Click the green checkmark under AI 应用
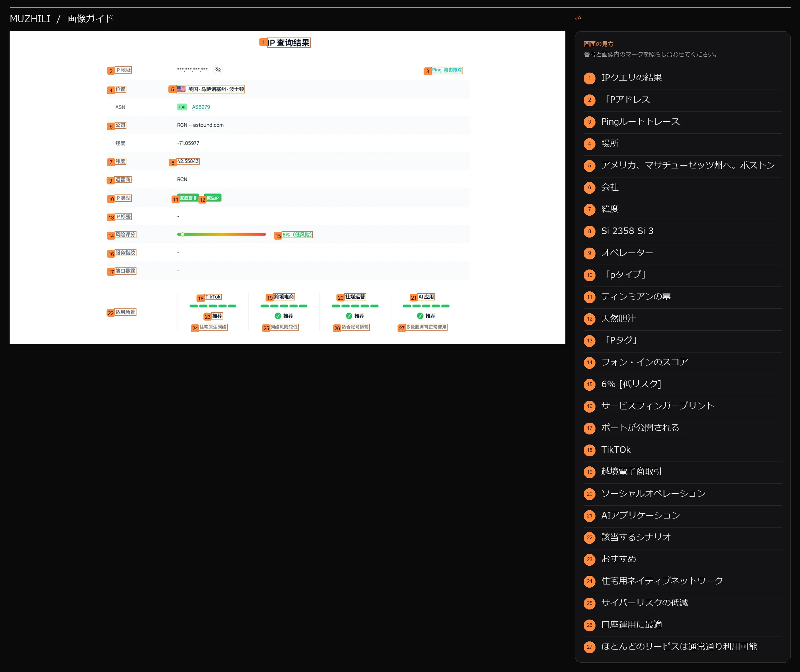The height and width of the screenshot is (672, 800). point(420,316)
